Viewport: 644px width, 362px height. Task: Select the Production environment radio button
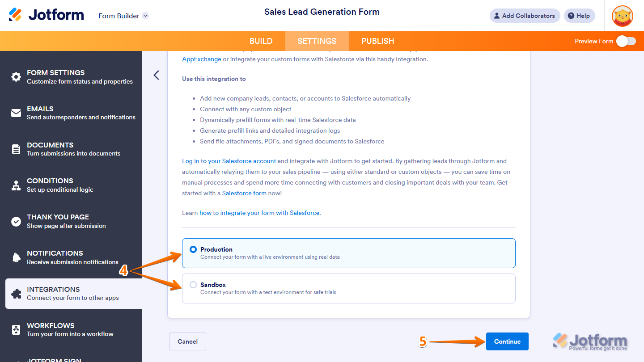pyautogui.click(x=193, y=249)
